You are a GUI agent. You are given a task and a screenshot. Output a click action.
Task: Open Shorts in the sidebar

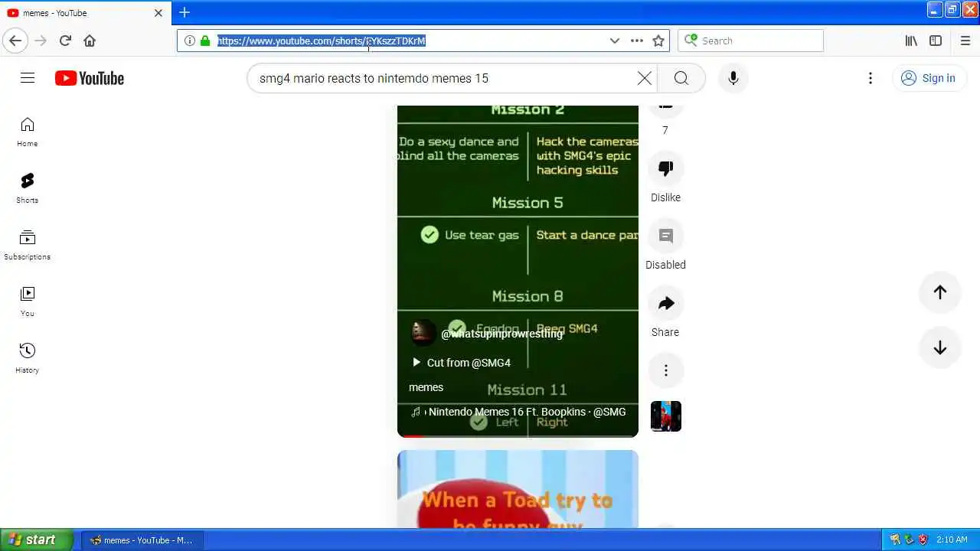(28, 188)
